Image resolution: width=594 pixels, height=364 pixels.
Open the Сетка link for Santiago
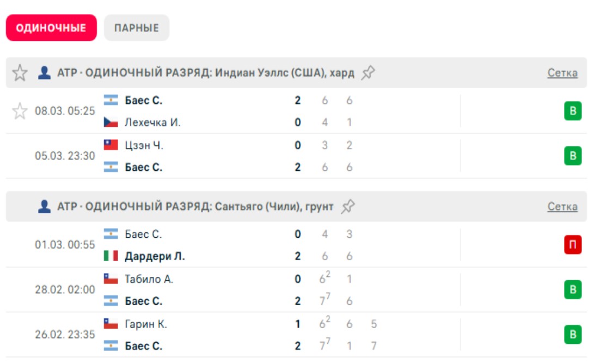pyautogui.click(x=562, y=207)
